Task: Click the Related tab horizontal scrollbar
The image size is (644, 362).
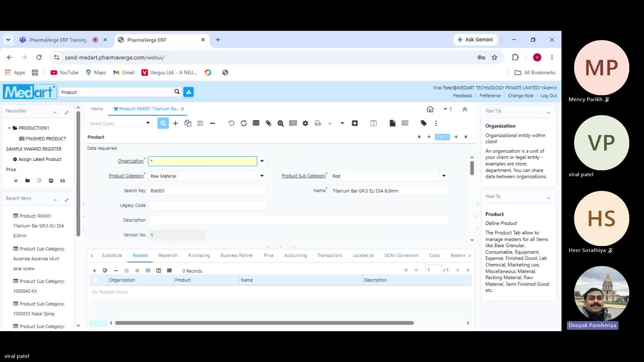Action: (x=264, y=323)
